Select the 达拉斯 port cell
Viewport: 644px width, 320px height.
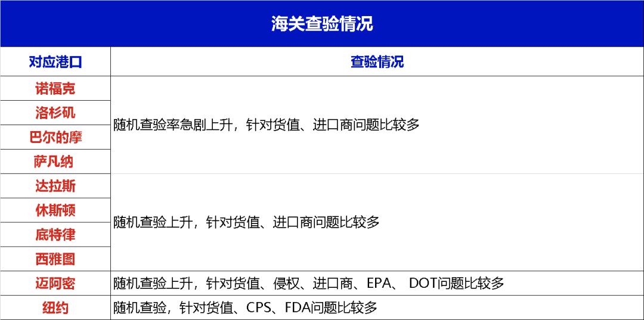[55, 187]
